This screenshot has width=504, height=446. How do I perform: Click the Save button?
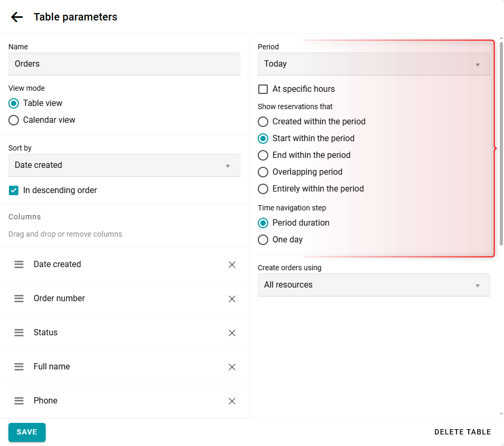27,432
